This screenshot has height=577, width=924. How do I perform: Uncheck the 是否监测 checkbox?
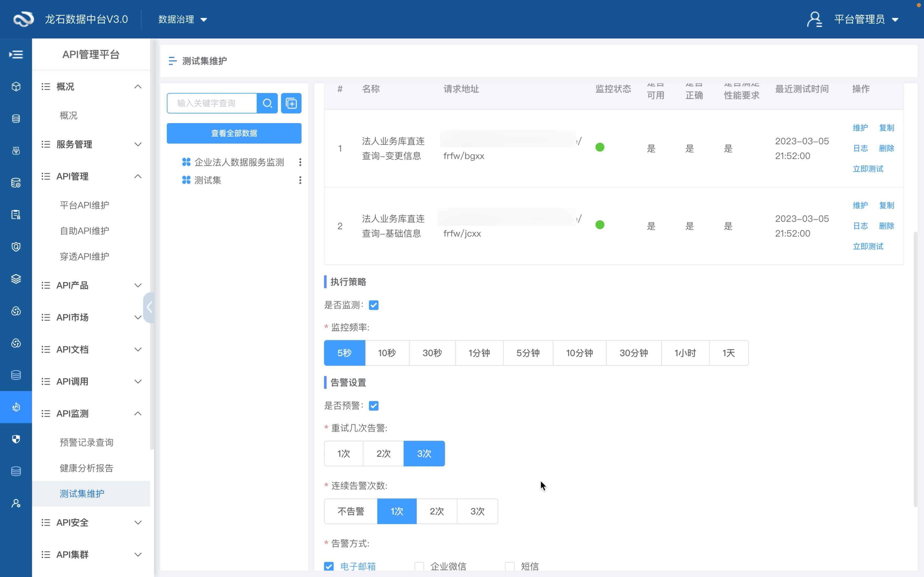click(x=373, y=305)
